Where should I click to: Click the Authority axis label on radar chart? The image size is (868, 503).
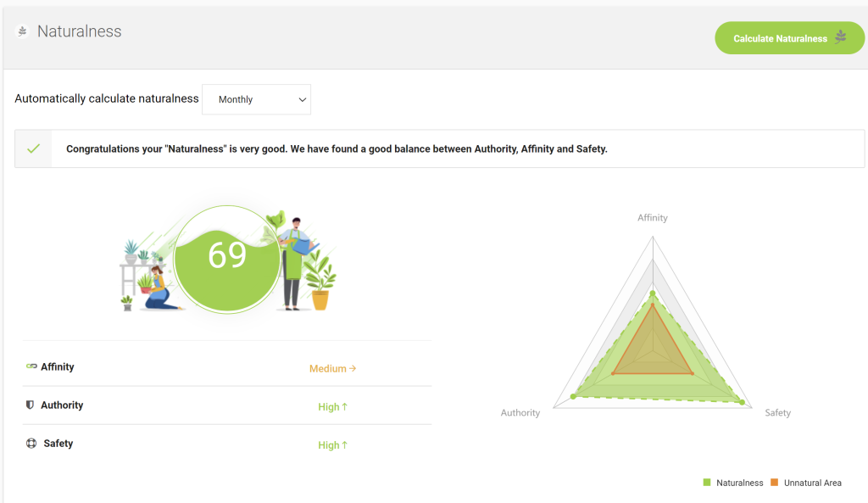520,413
